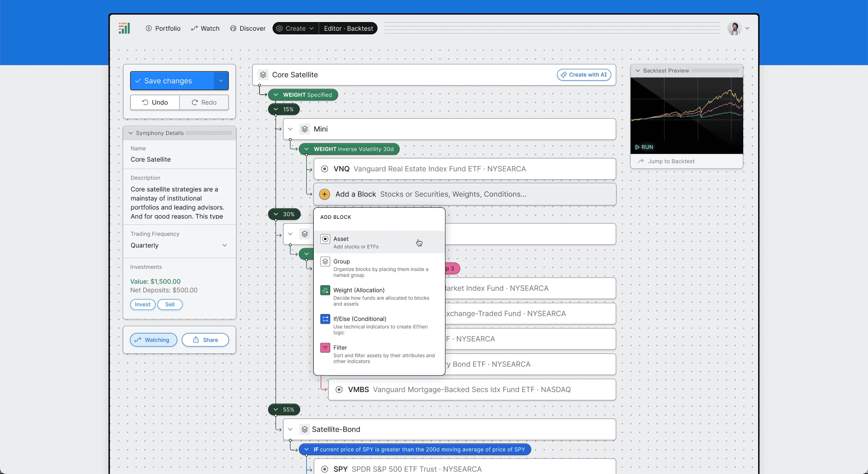Click the Weight Allocation block icon
Screen dimensions: 868x474
(325, 290)
